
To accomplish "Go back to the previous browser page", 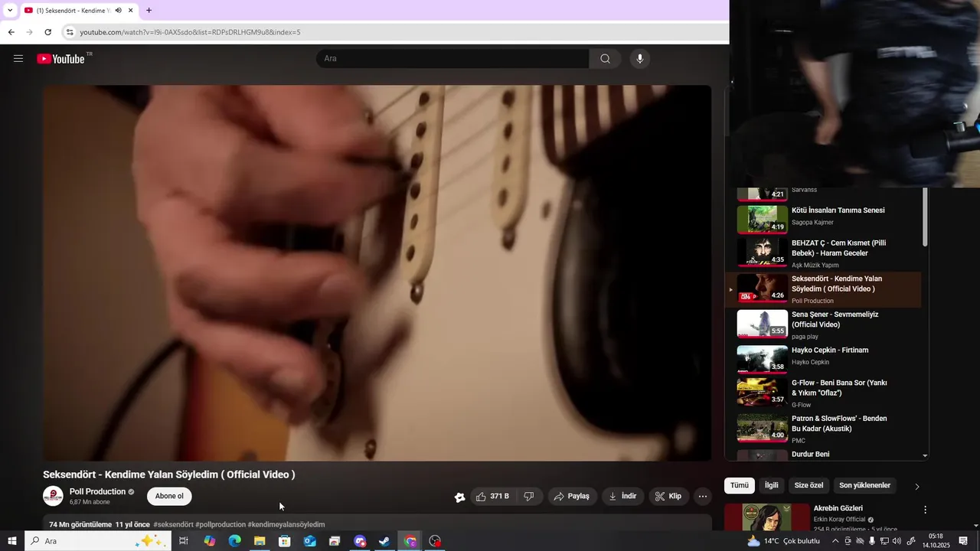I will (11, 32).
